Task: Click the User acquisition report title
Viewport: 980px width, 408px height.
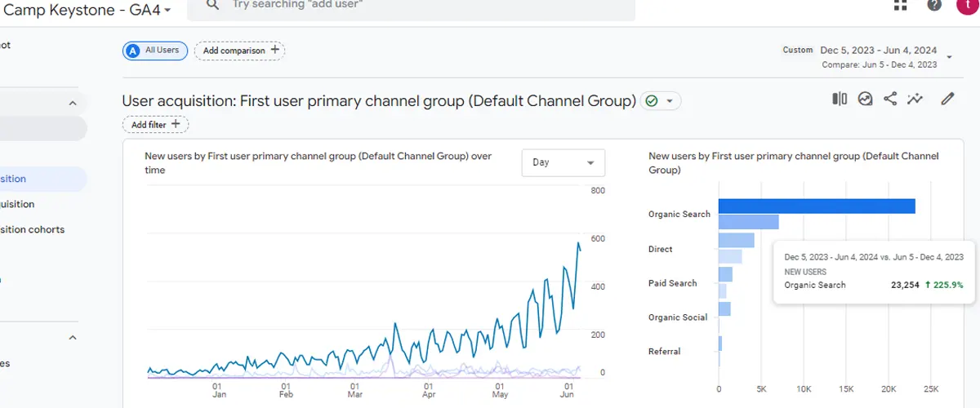Action: [379, 101]
